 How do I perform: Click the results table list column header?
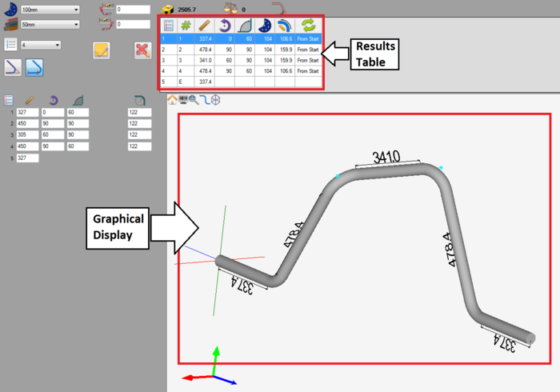pyautogui.click(x=169, y=26)
